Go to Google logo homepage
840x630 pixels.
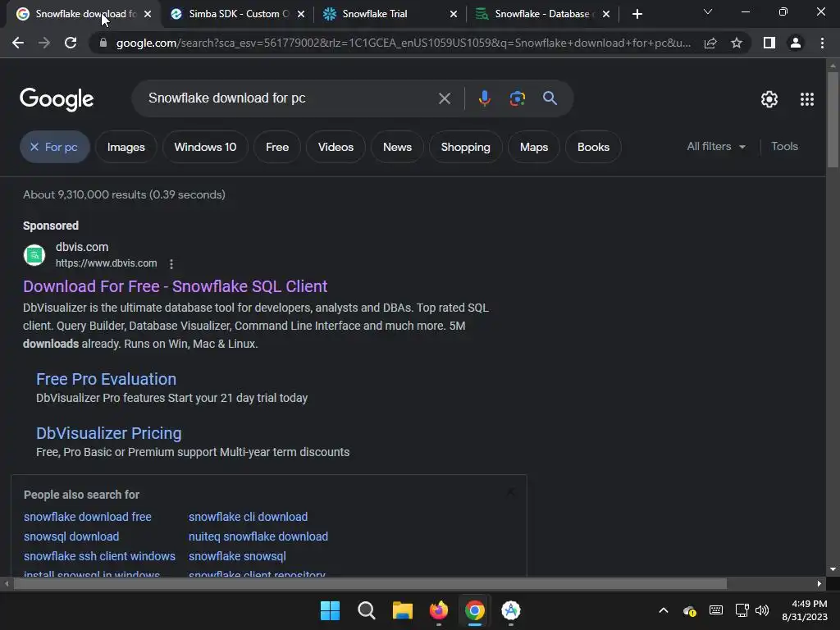click(57, 99)
